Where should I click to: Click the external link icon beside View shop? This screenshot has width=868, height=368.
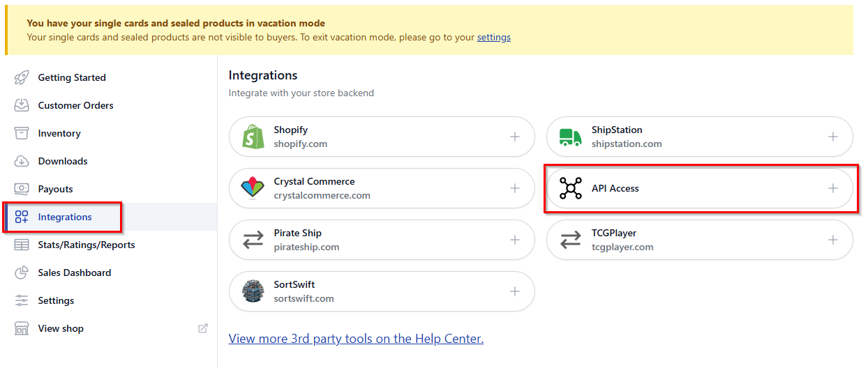[203, 328]
